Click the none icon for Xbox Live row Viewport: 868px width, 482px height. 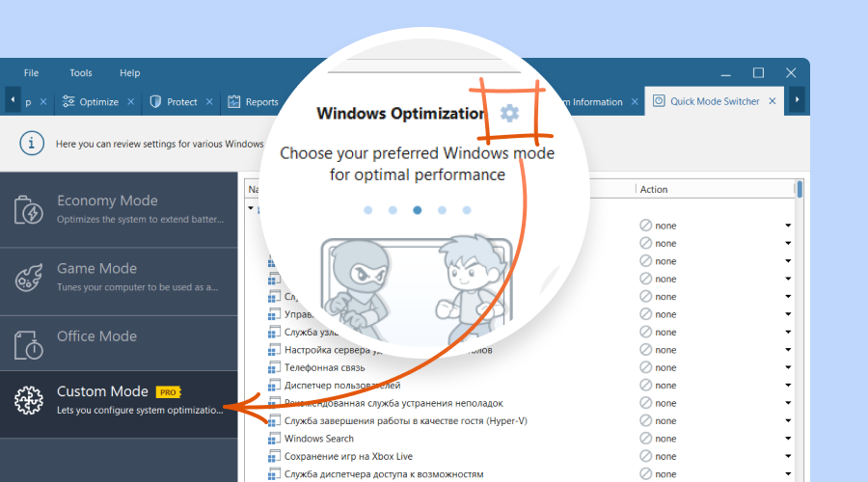tap(645, 456)
